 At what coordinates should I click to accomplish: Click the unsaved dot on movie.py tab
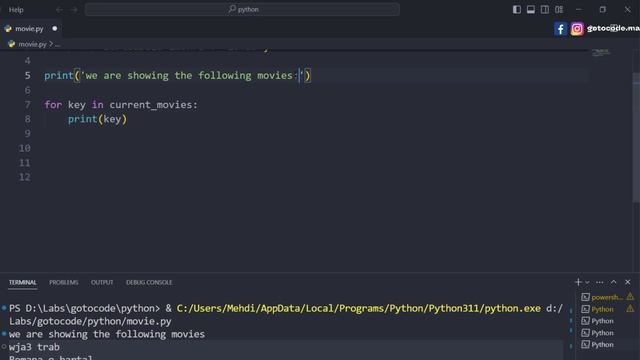point(55,29)
